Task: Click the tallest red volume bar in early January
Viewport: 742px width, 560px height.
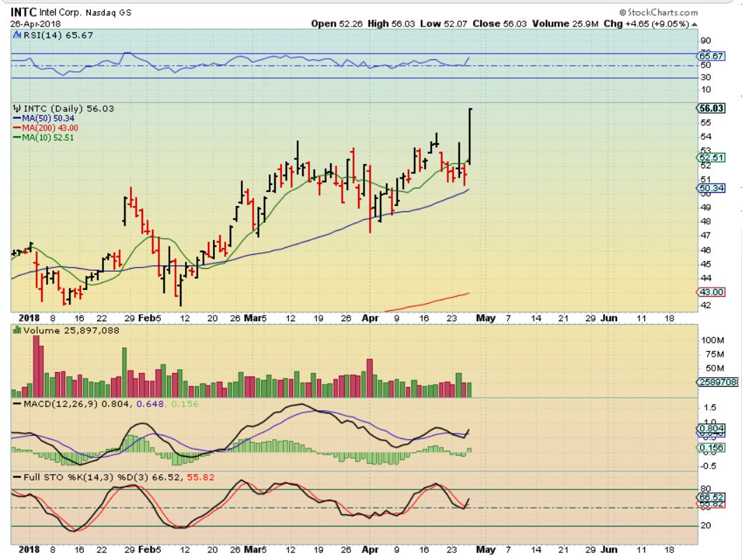Action: coord(36,365)
